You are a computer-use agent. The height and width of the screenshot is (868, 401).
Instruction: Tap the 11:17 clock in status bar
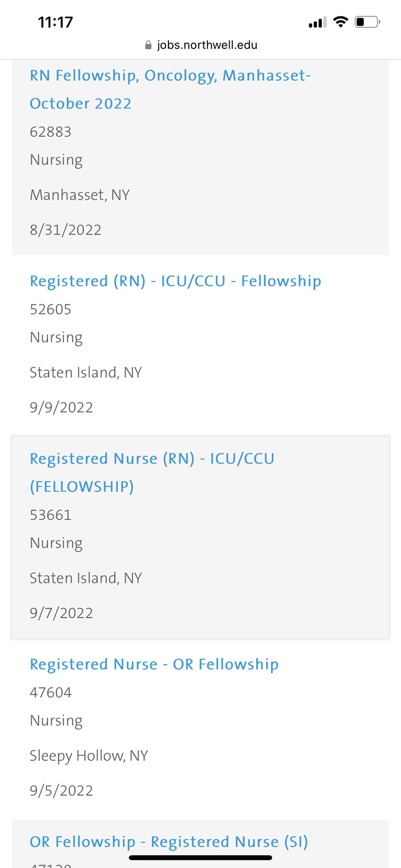click(x=56, y=22)
